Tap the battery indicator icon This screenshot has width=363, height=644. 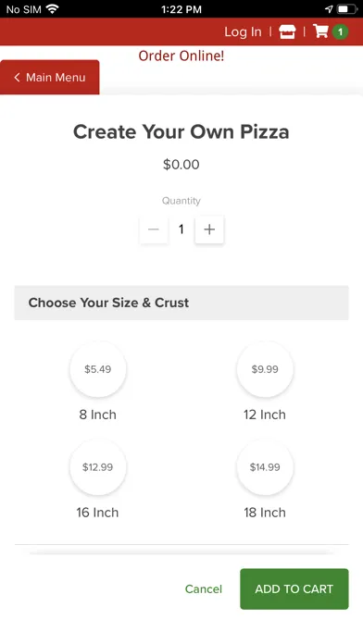(x=347, y=9)
